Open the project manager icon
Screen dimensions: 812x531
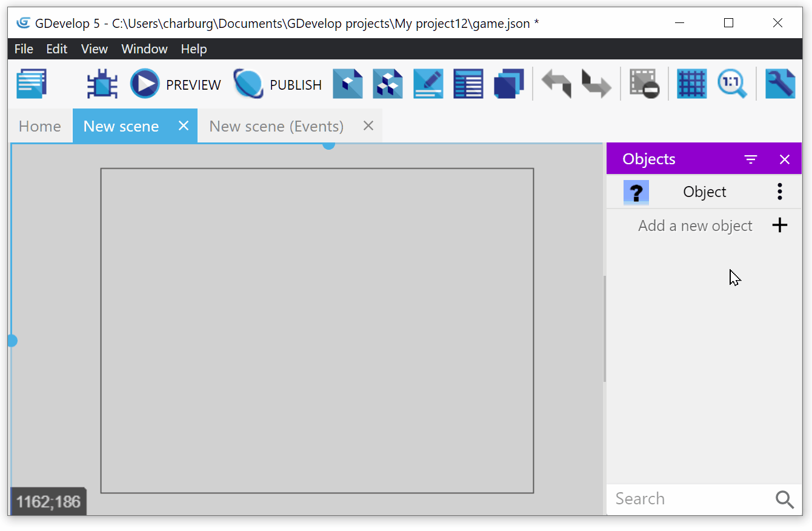(x=32, y=84)
